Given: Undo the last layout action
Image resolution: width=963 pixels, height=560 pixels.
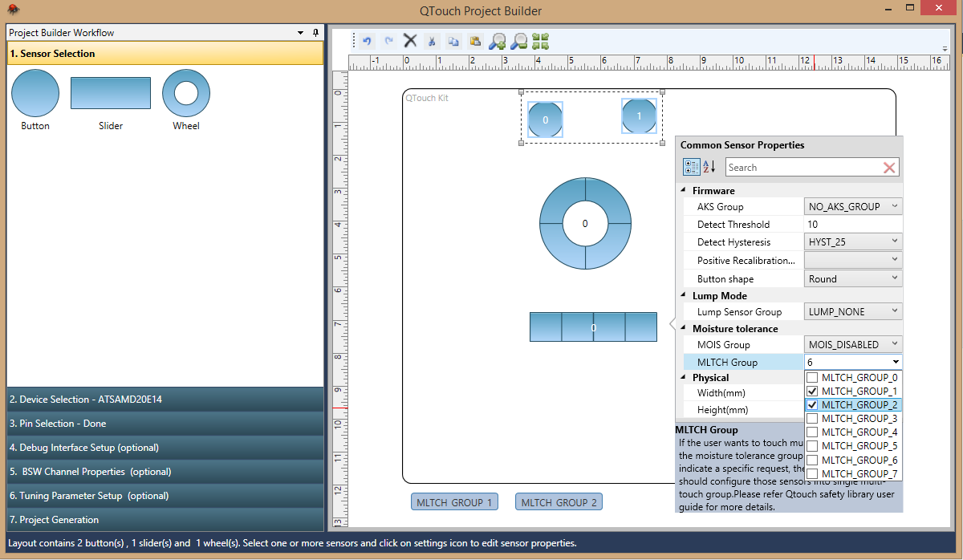Looking at the screenshot, I should click(x=368, y=41).
